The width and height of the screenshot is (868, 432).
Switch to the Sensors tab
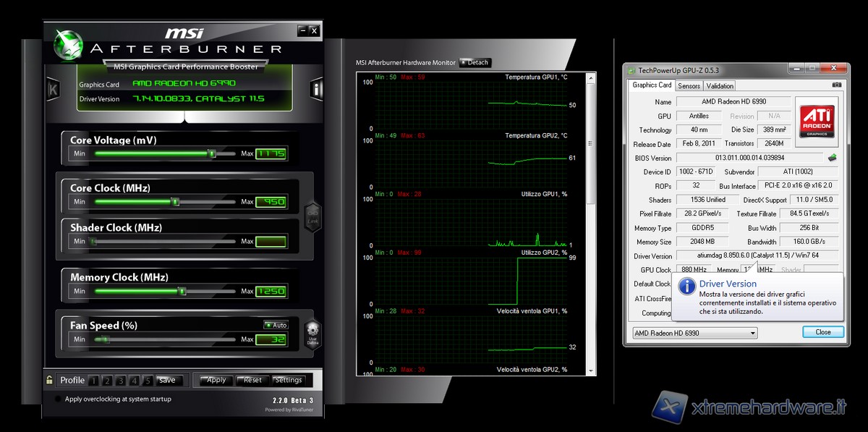coord(689,85)
